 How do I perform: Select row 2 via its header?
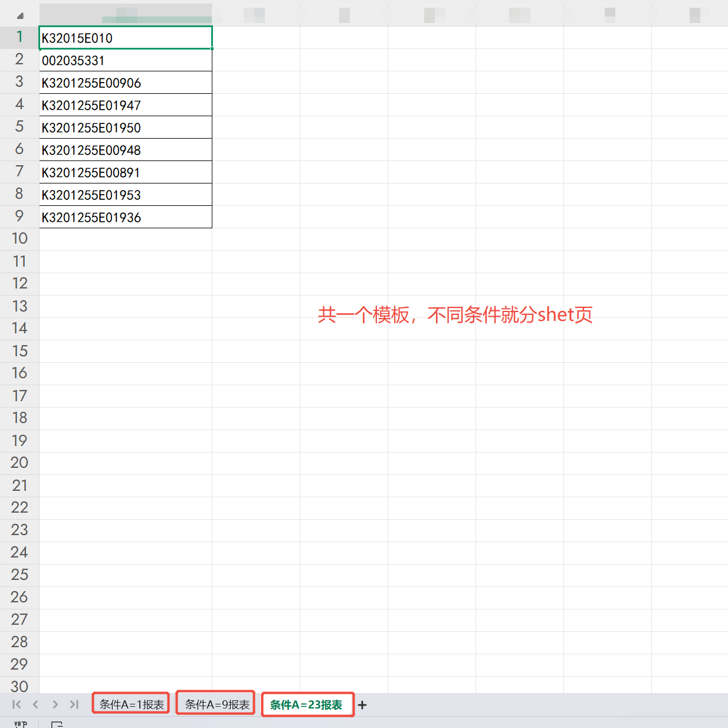[x=19, y=60]
